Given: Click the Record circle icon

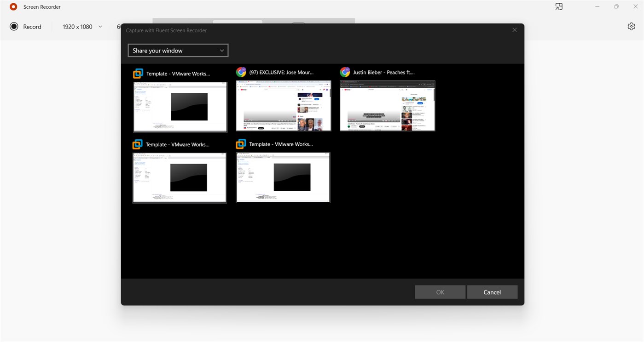Looking at the screenshot, I should [13, 26].
